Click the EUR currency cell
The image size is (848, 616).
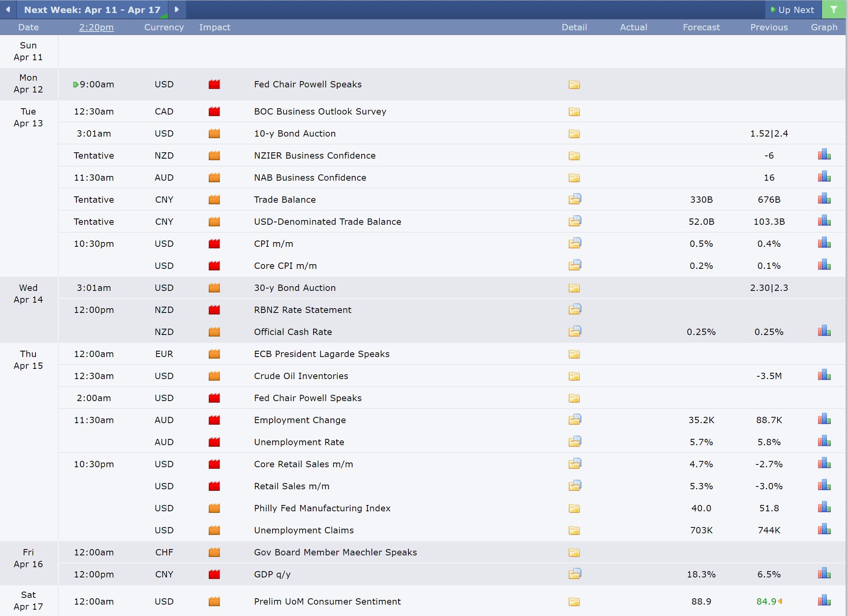164,354
